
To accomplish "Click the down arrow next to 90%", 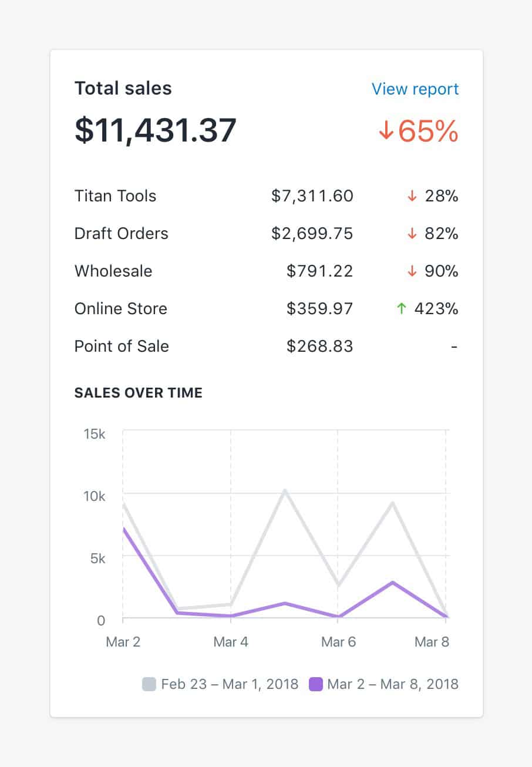I will 412,271.
